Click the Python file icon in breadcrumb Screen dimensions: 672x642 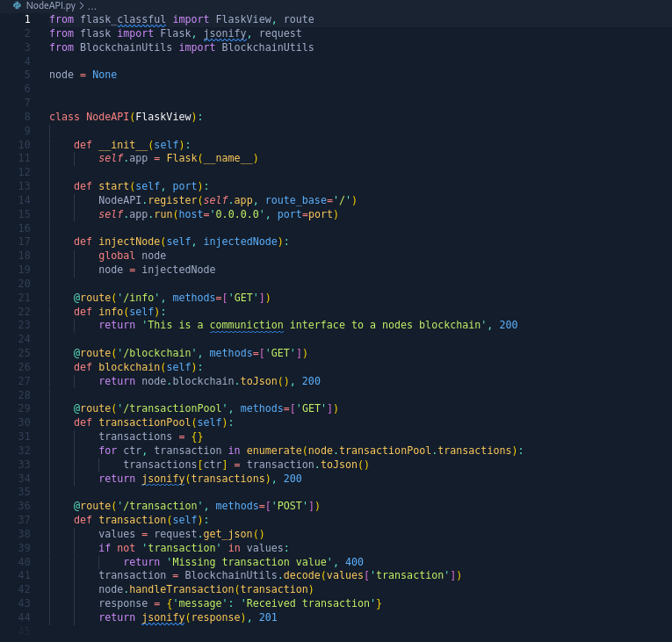(18, 5)
